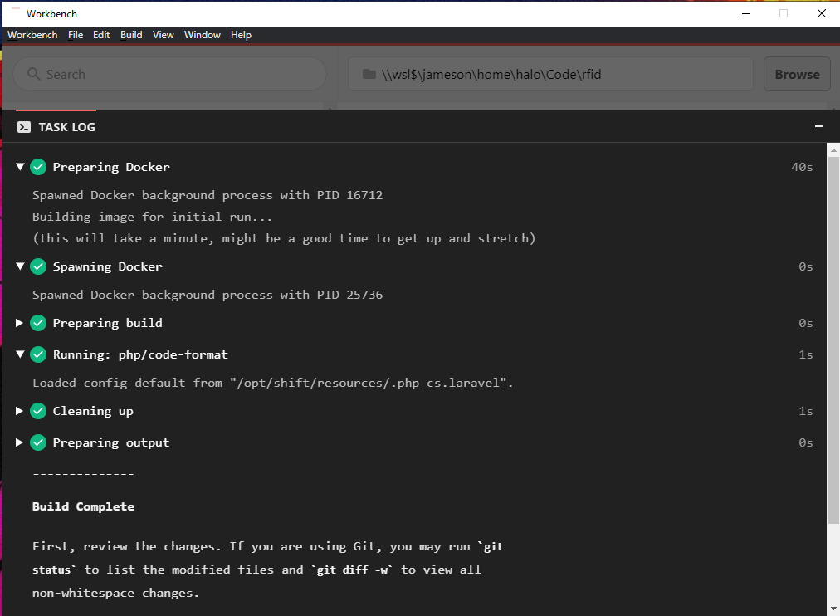
Task: Click the checkmark icon for php/code-format step
Action: (38, 354)
